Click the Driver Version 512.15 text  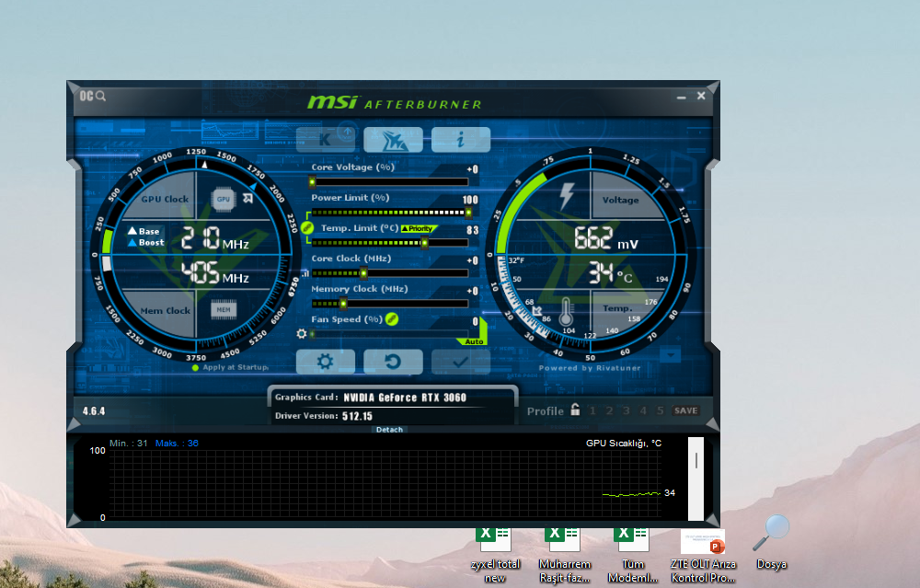(357, 416)
